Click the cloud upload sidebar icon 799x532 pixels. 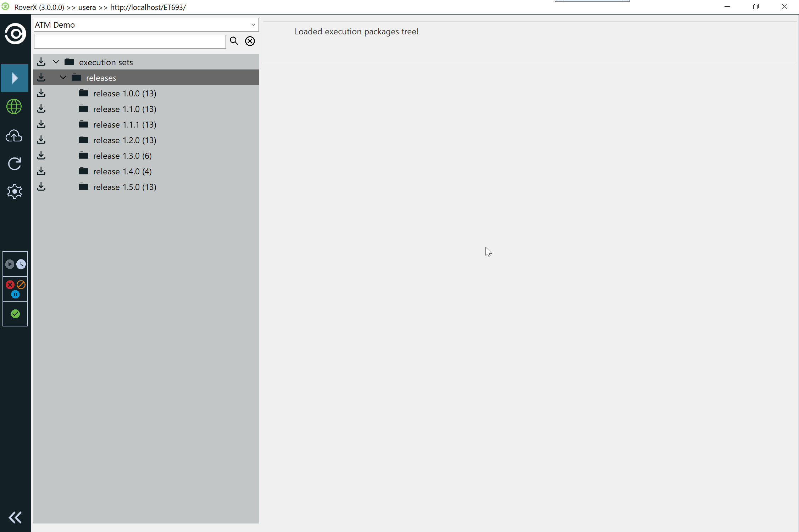pos(14,136)
